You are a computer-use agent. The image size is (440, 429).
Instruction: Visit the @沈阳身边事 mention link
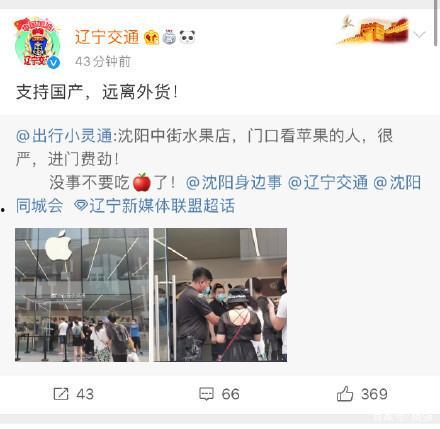(234, 183)
